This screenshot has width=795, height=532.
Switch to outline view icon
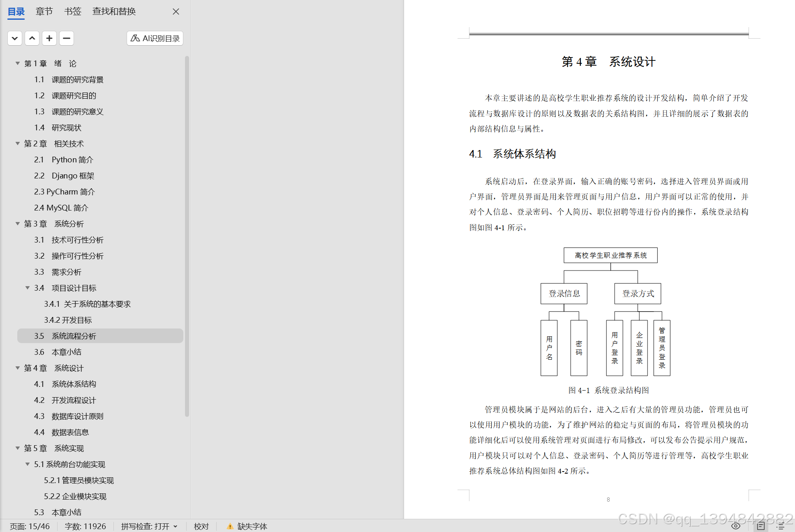tap(780, 526)
